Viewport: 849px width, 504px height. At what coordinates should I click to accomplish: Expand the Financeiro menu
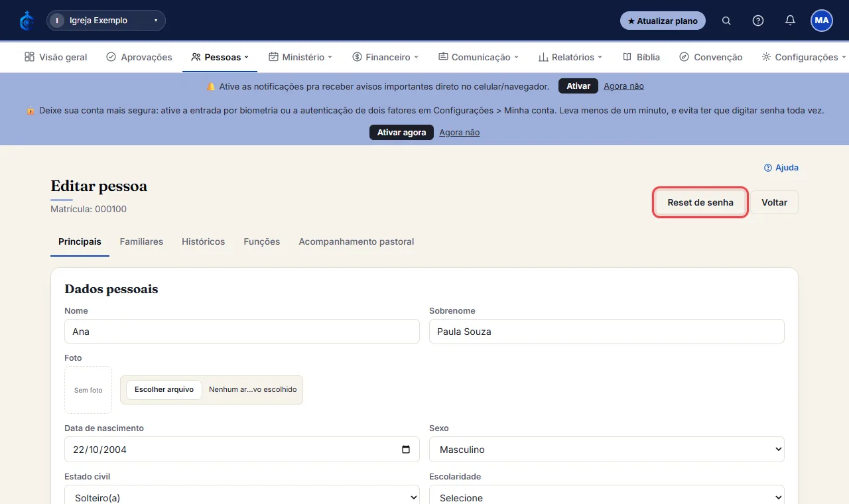[386, 57]
